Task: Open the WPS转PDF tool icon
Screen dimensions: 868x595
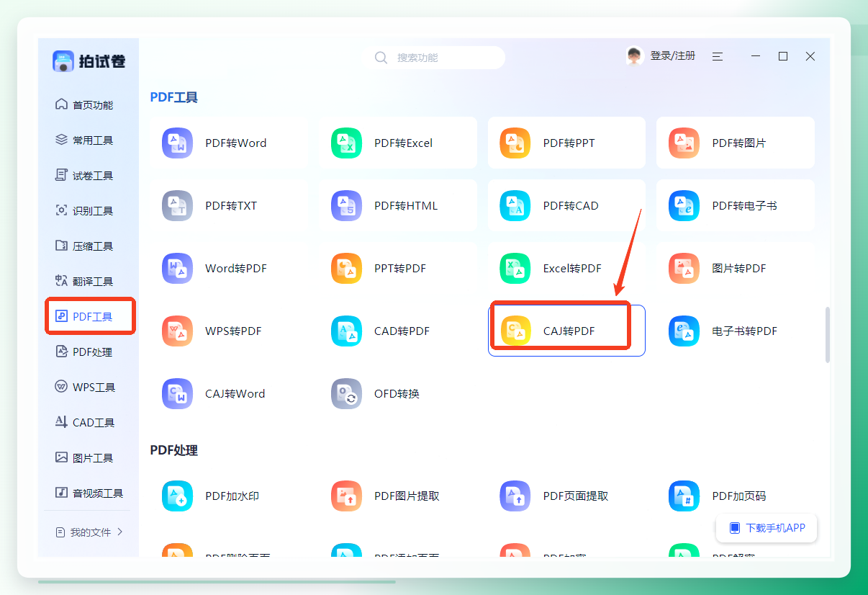Action: click(x=177, y=331)
